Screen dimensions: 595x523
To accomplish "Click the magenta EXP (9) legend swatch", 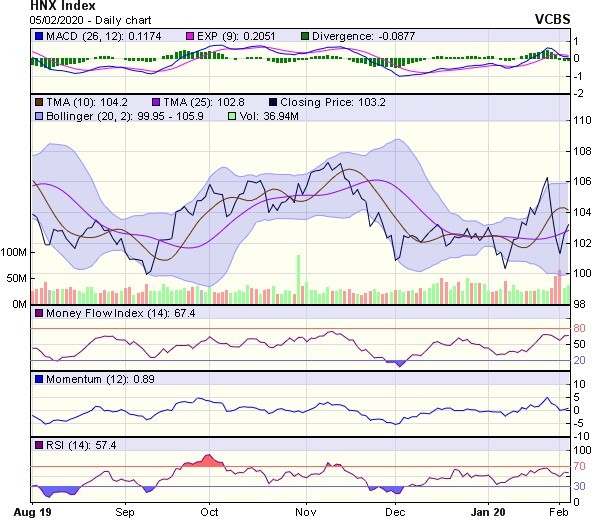I will (x=190, y=36).
